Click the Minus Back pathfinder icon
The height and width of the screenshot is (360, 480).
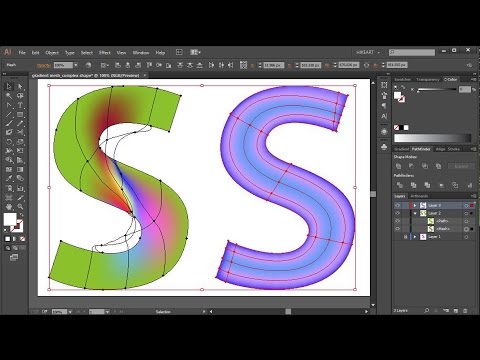point(469,185)
